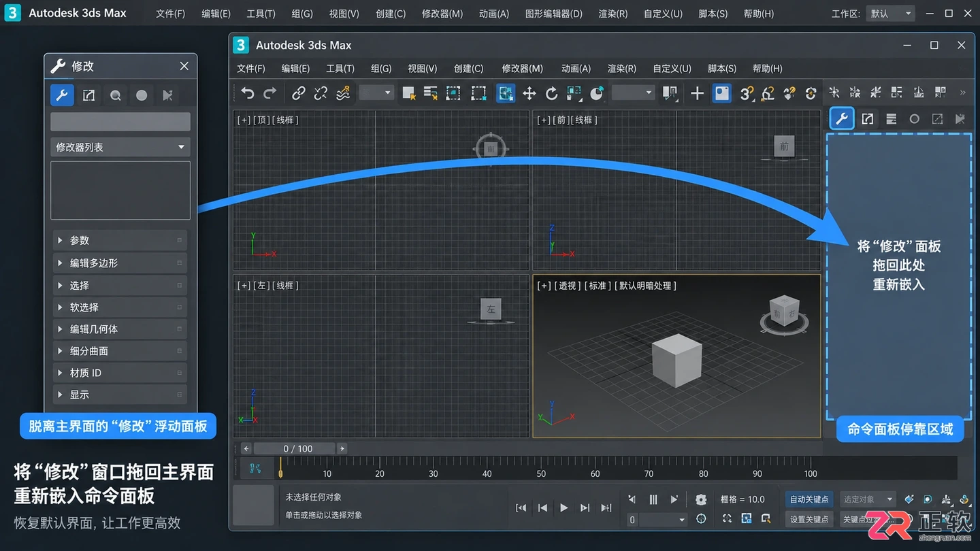Expand the 参数 rollout
Image resolution: width=980 pixels, height=551 pixels.
[x=120, y=240]
